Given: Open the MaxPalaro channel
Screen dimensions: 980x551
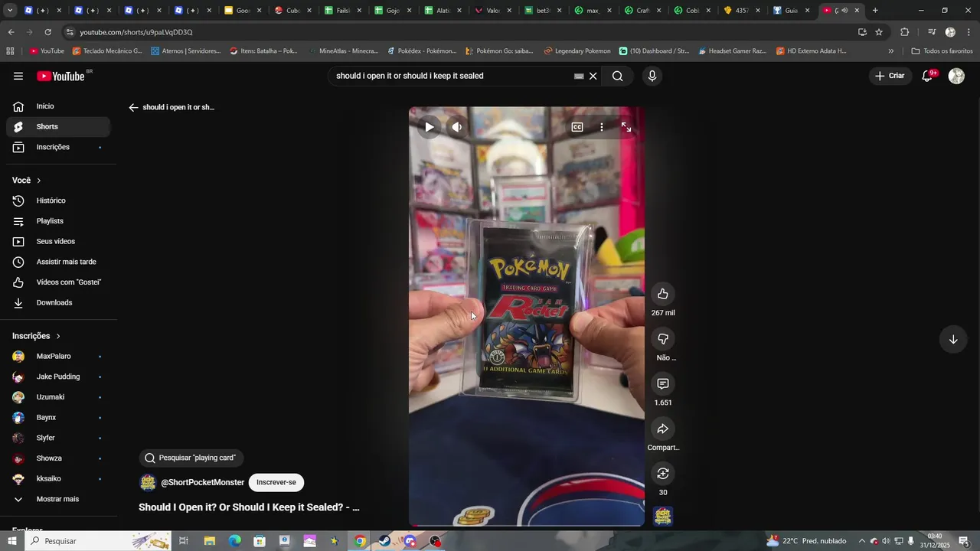Looking at the screenshot, I should (58, 356).
